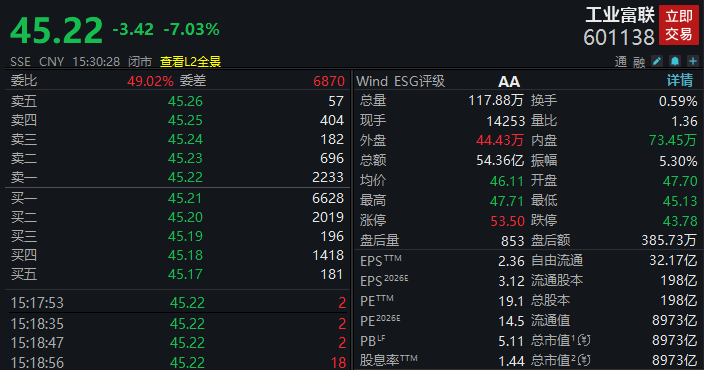Click 均价 value 46.11

tap(507, 181)
